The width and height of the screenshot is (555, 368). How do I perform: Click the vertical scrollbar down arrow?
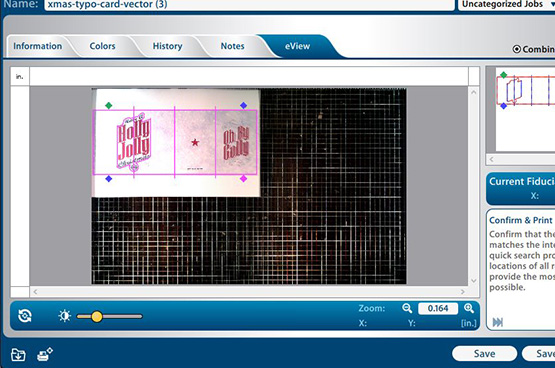pos(474,281)
